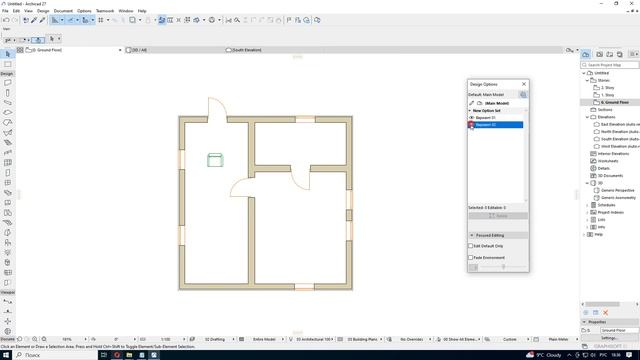Open the Sections item in Navigator
640x360 pixels.
[605, 110]
